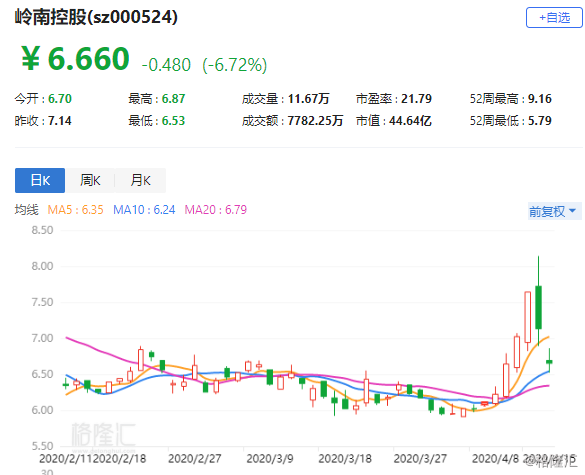Click date label 2020/2/27
Image resolution: width=585 pixels, height=475 pixels.
(195, 459)
